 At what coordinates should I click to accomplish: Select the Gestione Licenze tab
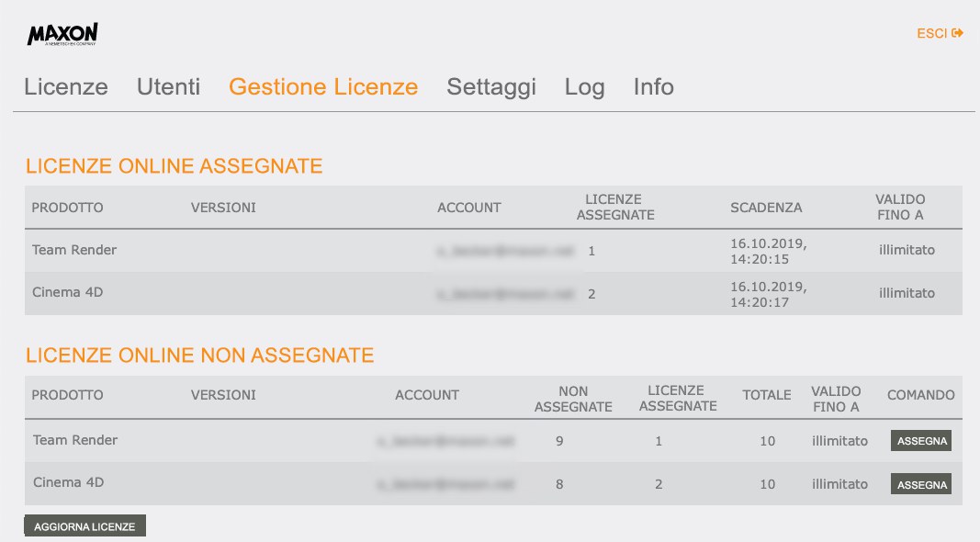[323, 87]
